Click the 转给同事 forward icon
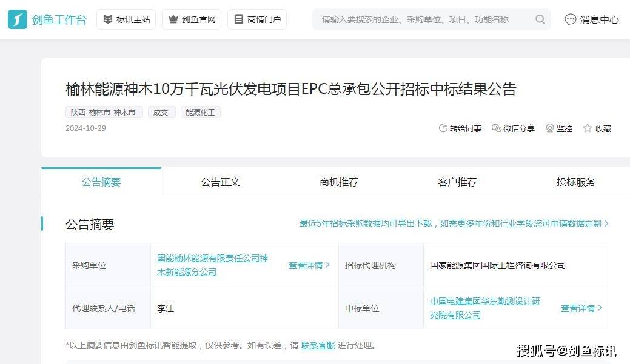 (443, 128)
